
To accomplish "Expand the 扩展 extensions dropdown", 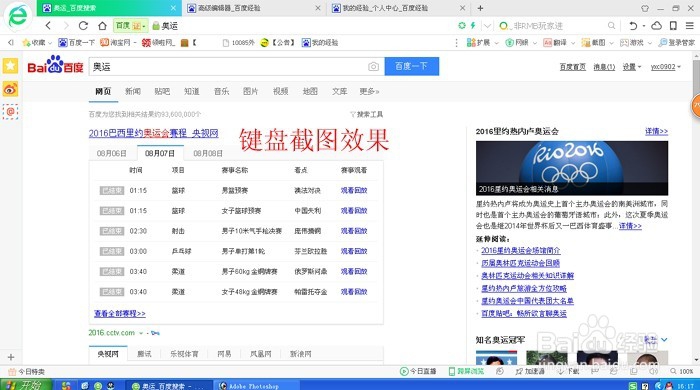I will (496, 43).
